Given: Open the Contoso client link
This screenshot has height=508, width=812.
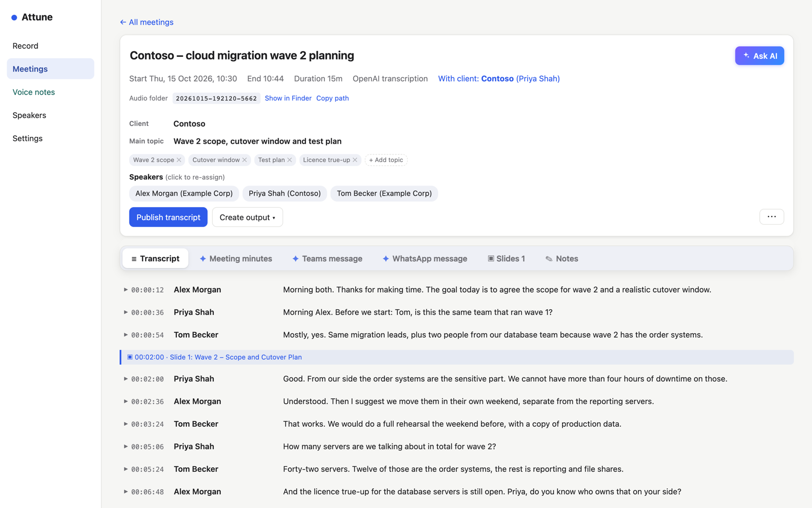Looking at the screenshot, I should (x=499, y=79).
